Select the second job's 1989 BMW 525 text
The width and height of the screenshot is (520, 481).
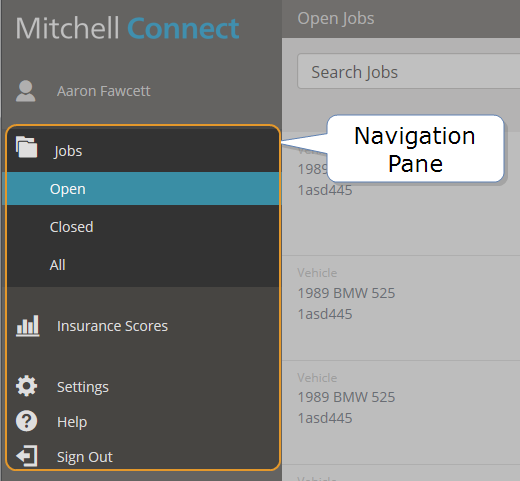(346, 293)
